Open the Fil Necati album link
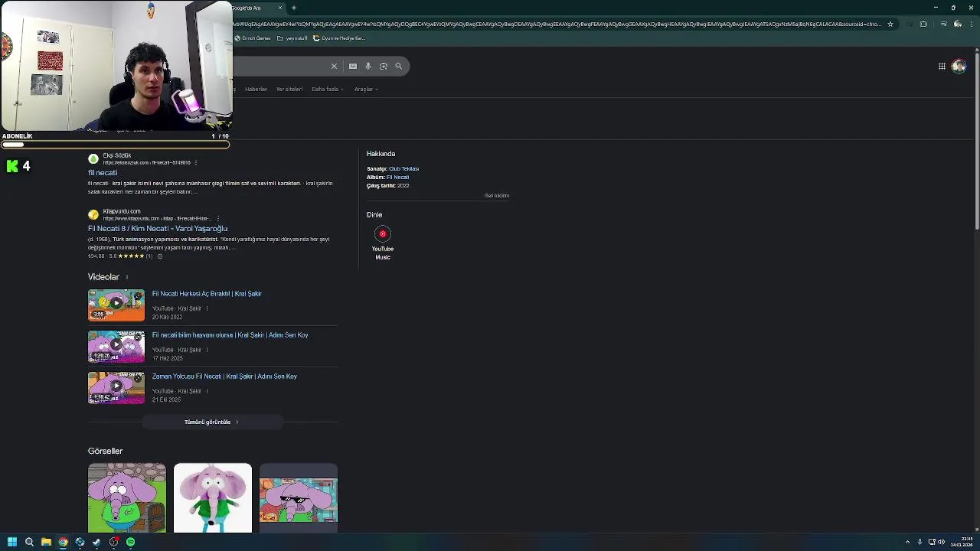Viewport: 980px width, 551px height. [x=397, y=178]
